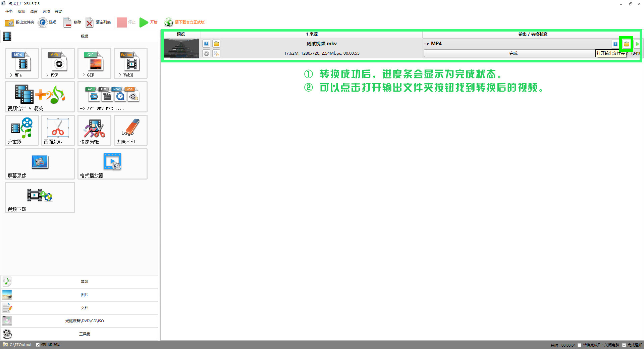Open the convert to GIF tool

click(x=94, y=63)
